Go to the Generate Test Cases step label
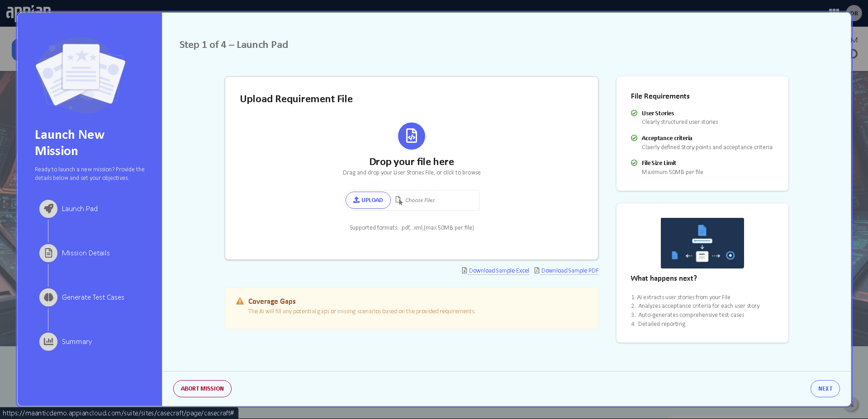868x419 pixels. [93, 297]
